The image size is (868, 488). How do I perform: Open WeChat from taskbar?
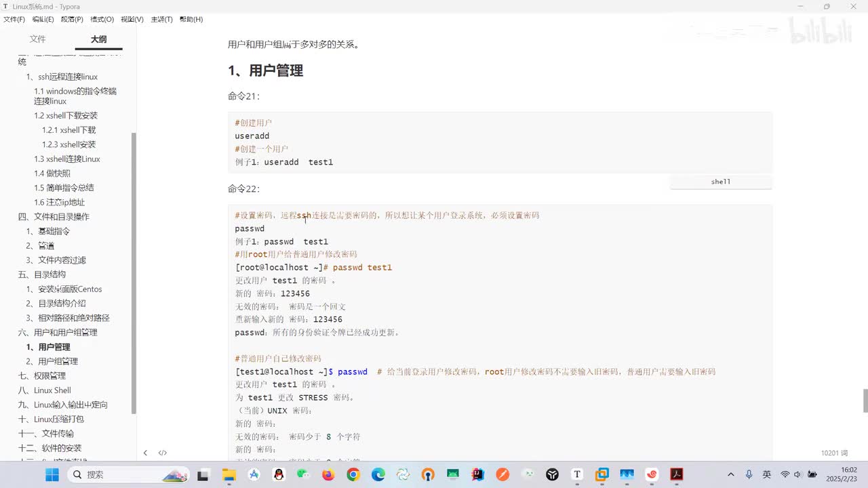[x=303, y=474]
